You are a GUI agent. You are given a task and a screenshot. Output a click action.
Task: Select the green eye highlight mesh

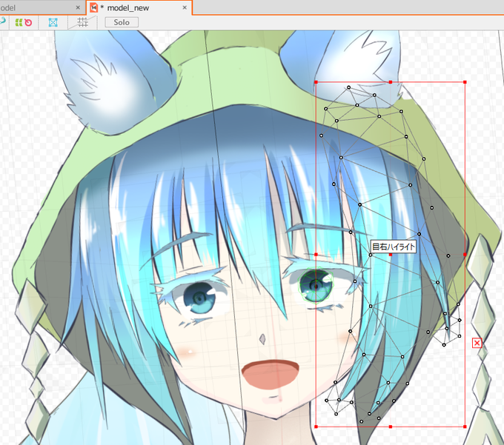pyautogui.click(x=316, y=285)
